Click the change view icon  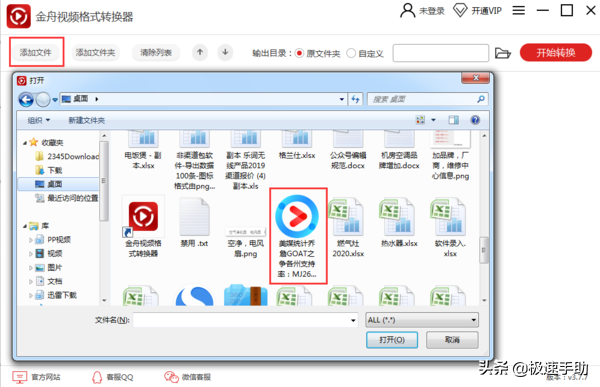tap(420, 120)
